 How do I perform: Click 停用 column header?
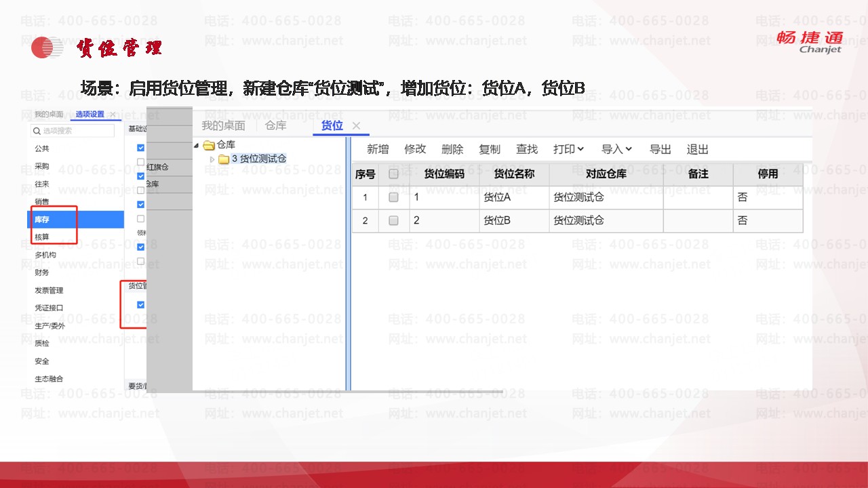(768, 174)
